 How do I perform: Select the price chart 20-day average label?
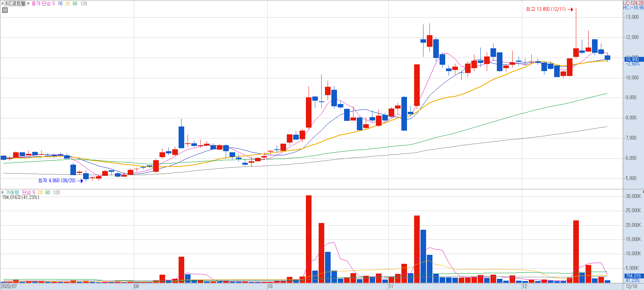[x=67, y=3]
